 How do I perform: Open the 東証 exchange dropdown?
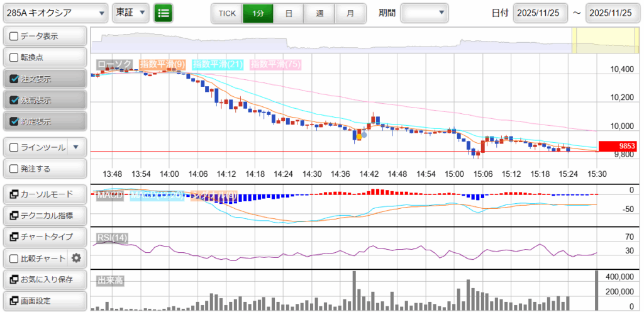click(x=131, y=13)
